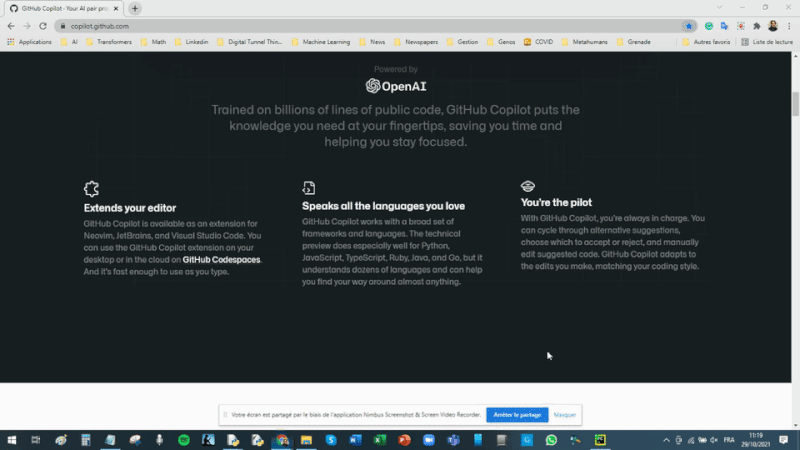Click the You're the pilot heading
Image resolution: width=800 pixels, height=450 pixels.
tap(556, 203)
